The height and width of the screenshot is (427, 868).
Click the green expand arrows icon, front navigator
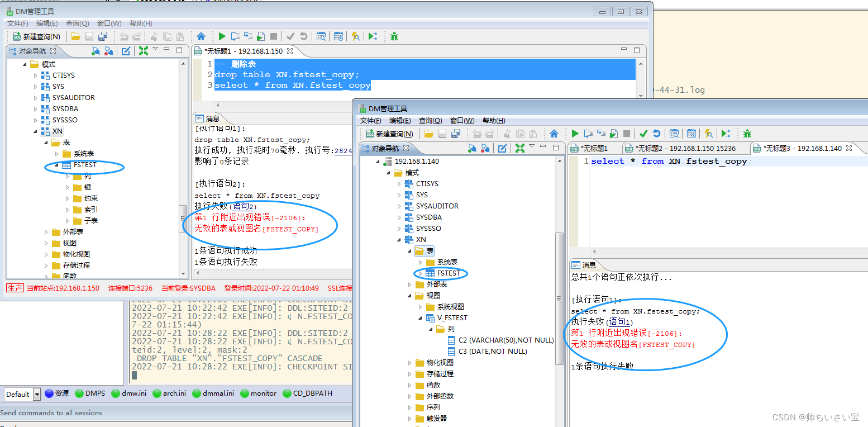point(520,148)
